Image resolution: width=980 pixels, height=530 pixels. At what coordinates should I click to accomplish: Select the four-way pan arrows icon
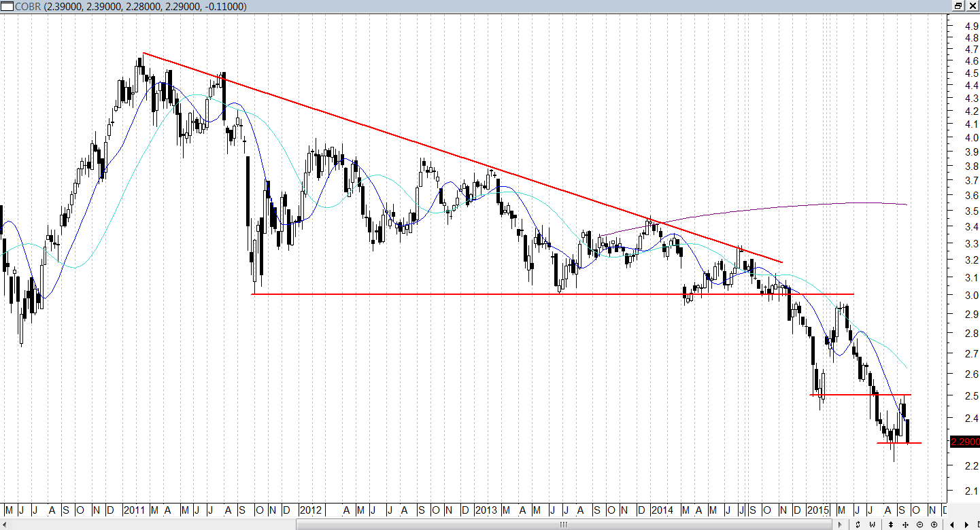(x=905, y=525)
